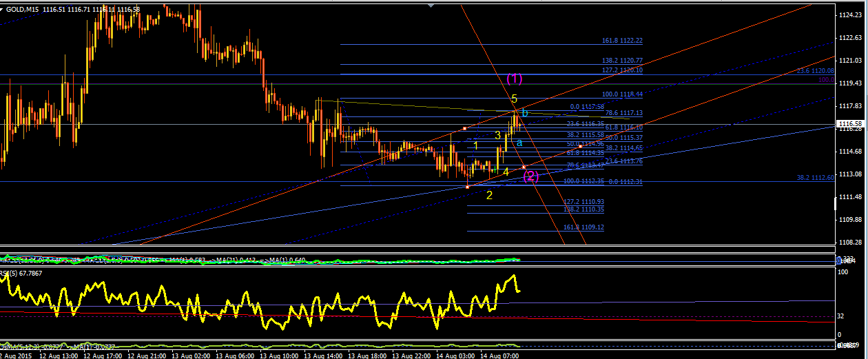The image size is (868, 359).
Task: Click the current price tag 1116.58
Action: [x=851, y=125]
